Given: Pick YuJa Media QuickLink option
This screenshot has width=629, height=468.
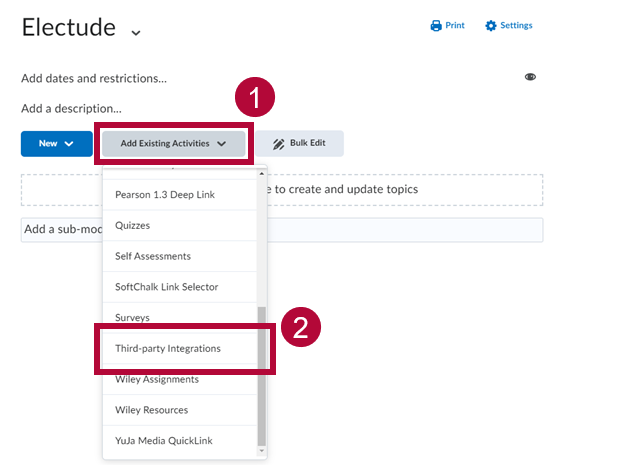Looking at the screenshot, I should coord(164,441).
